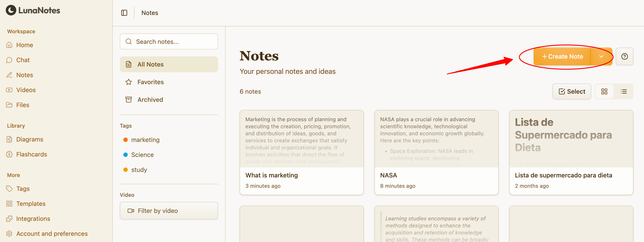This screenshot has width=644, height=242.
Task: Click the help question mark icon
Action: click(x=624, y=57)
